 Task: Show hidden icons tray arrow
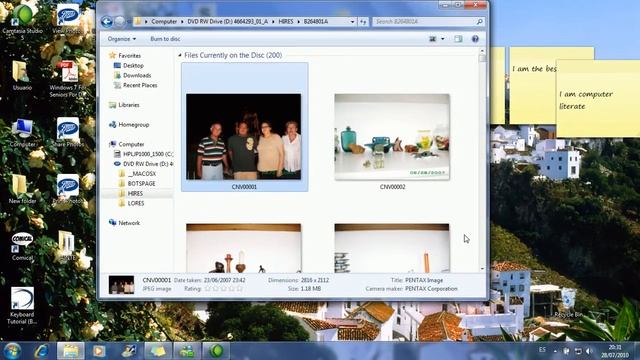(x=555, y=351)
